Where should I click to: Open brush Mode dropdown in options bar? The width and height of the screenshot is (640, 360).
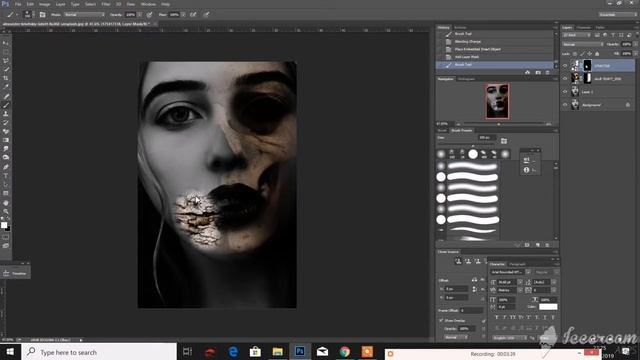point(84,14)
